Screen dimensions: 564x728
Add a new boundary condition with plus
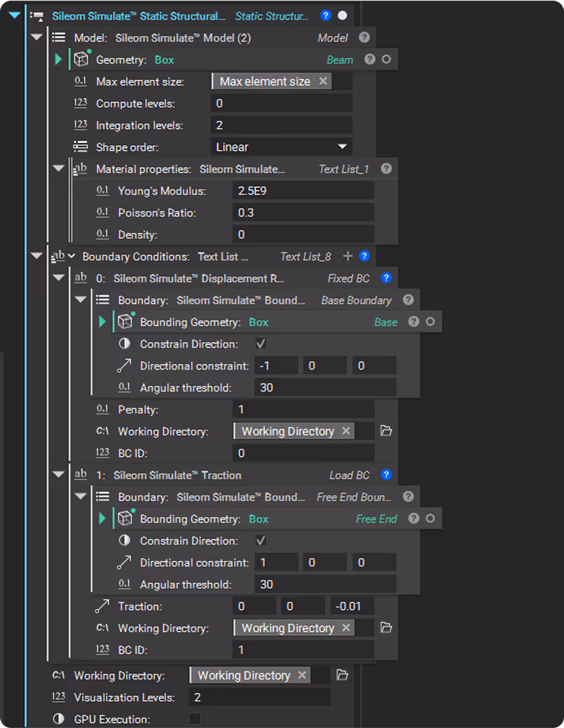tap(347, 256)
